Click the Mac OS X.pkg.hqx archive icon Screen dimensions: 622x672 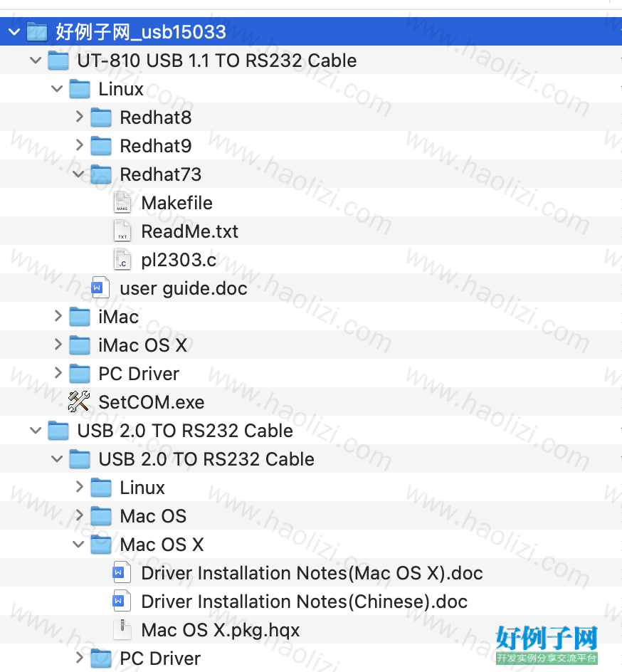(122, 630)
